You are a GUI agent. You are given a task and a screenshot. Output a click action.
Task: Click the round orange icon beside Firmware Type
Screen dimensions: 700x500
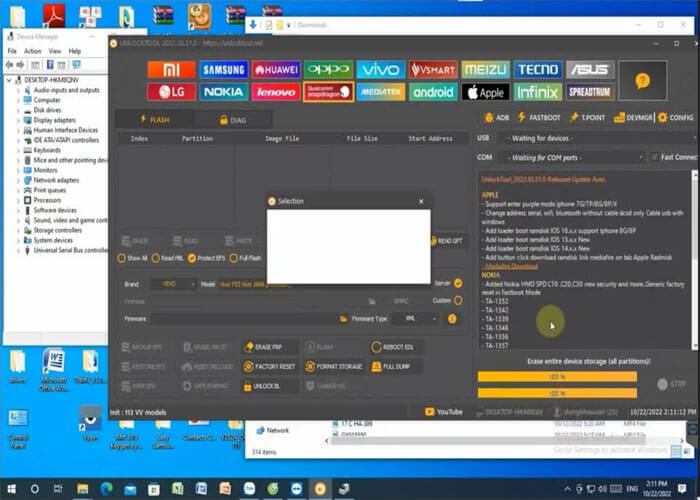452,319
